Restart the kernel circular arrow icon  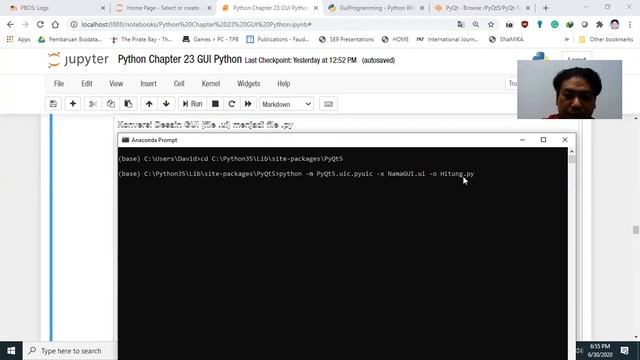click(x=232, y=104)
